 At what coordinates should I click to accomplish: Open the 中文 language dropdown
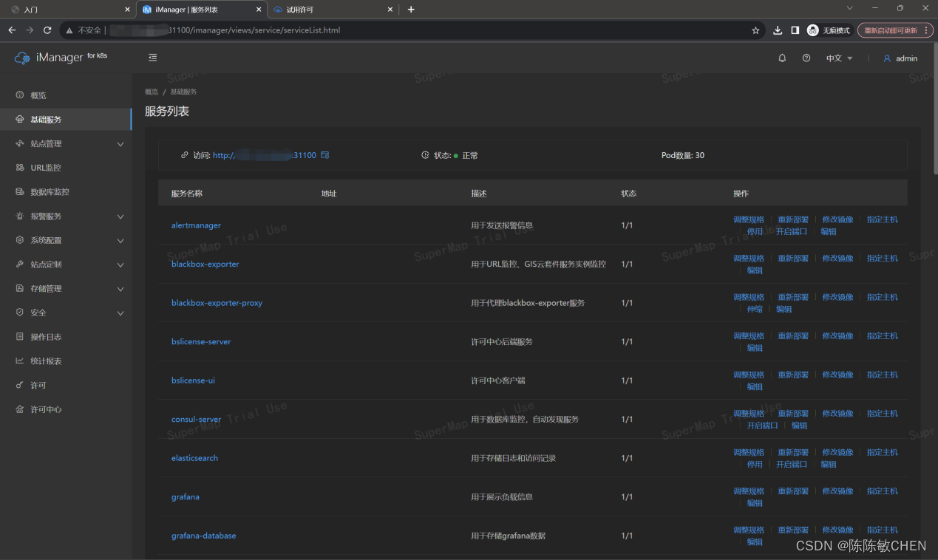click(840, 58)
